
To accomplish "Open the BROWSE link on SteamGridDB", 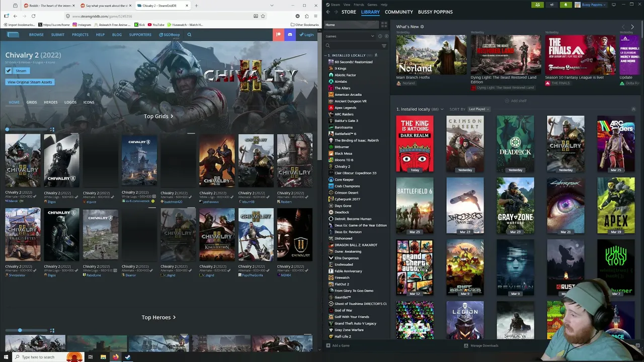I will [36, 35].
